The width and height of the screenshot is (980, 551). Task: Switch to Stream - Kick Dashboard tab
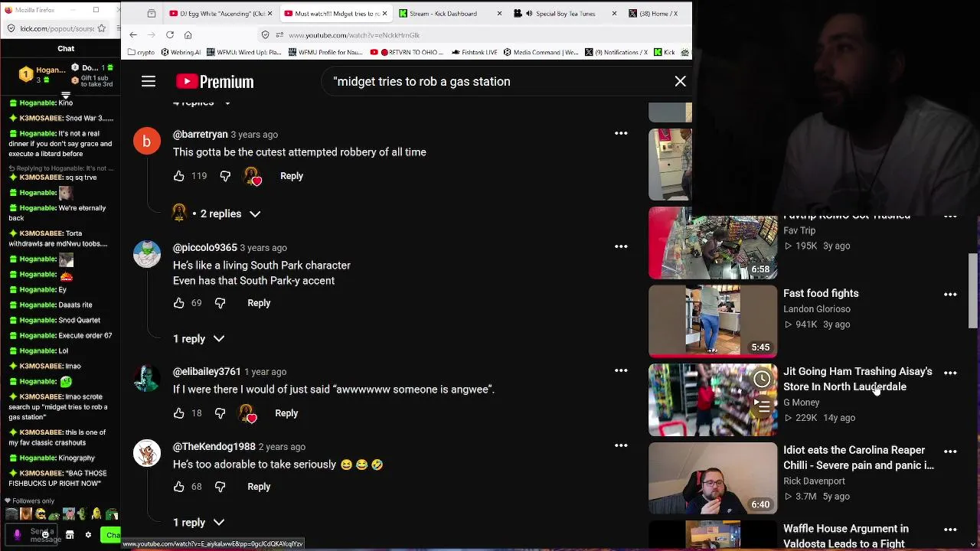[450, 13]
